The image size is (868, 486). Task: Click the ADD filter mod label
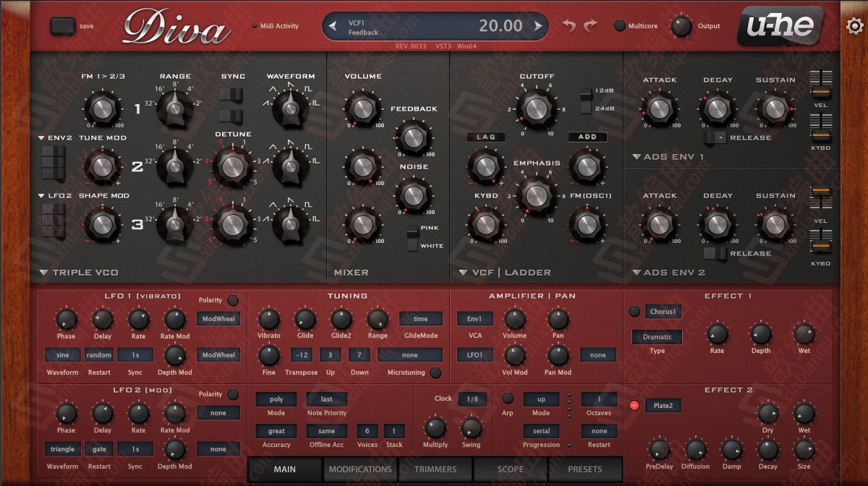click(x=587, y=137)
